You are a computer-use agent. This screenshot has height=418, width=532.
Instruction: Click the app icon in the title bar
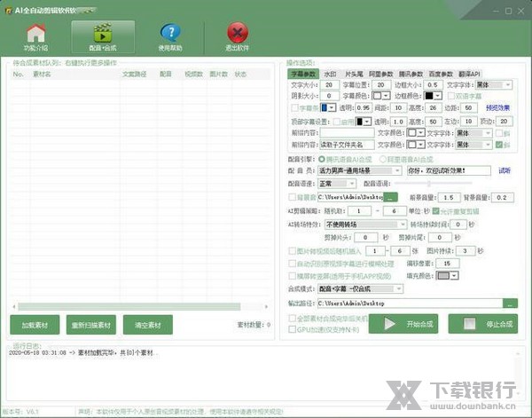(x=9, y=11)
